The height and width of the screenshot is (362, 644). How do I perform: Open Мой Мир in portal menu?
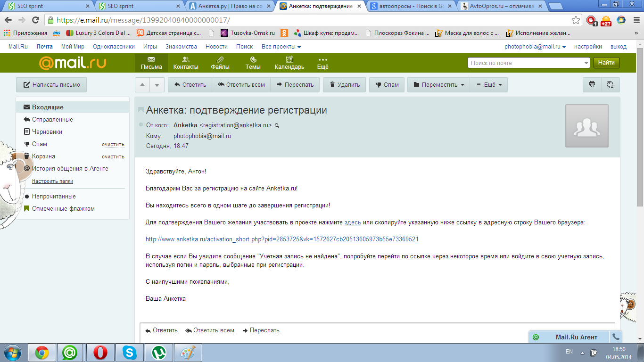pos(73,47)
